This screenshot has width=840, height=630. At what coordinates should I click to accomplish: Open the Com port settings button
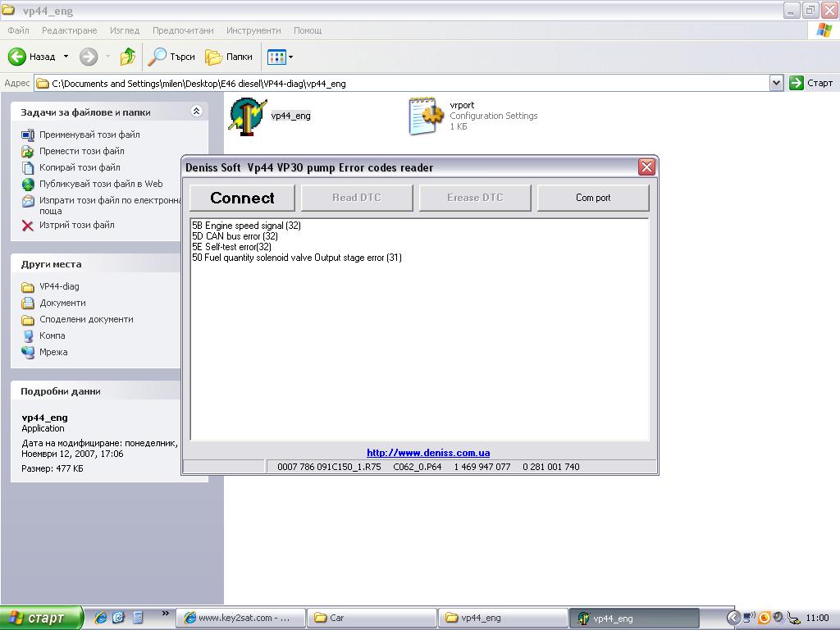point(593,198)
